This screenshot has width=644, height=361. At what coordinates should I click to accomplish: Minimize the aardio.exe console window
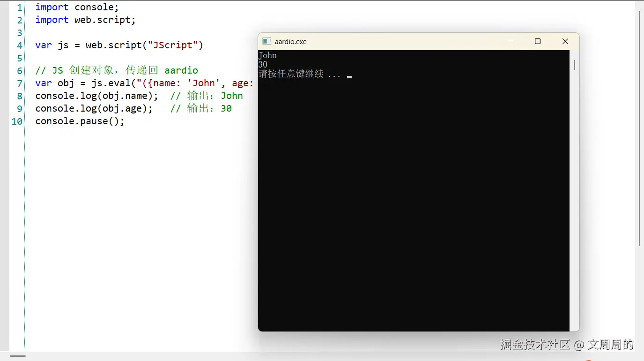tap(510, 41)
